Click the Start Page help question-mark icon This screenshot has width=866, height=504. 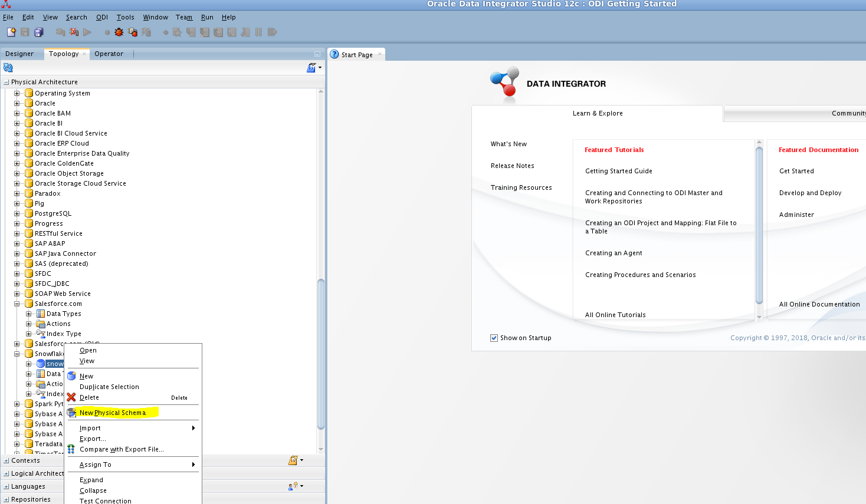pos(335,54)
